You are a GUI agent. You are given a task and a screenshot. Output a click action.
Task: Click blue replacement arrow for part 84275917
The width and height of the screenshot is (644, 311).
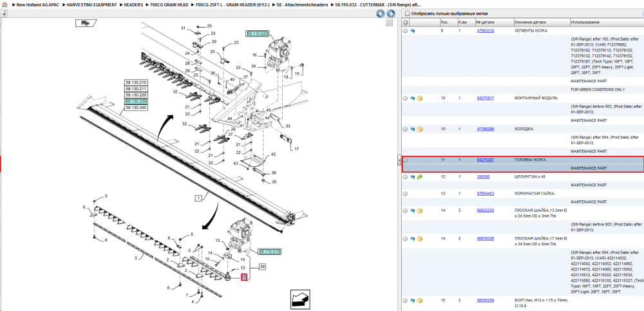tap(412, 99)
